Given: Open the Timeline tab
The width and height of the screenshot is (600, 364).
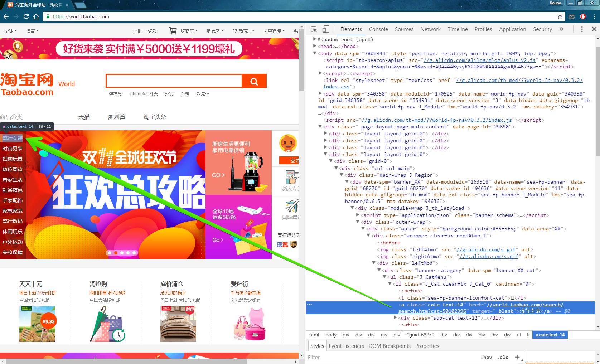Looking at the screenshot, I should 458,29.
